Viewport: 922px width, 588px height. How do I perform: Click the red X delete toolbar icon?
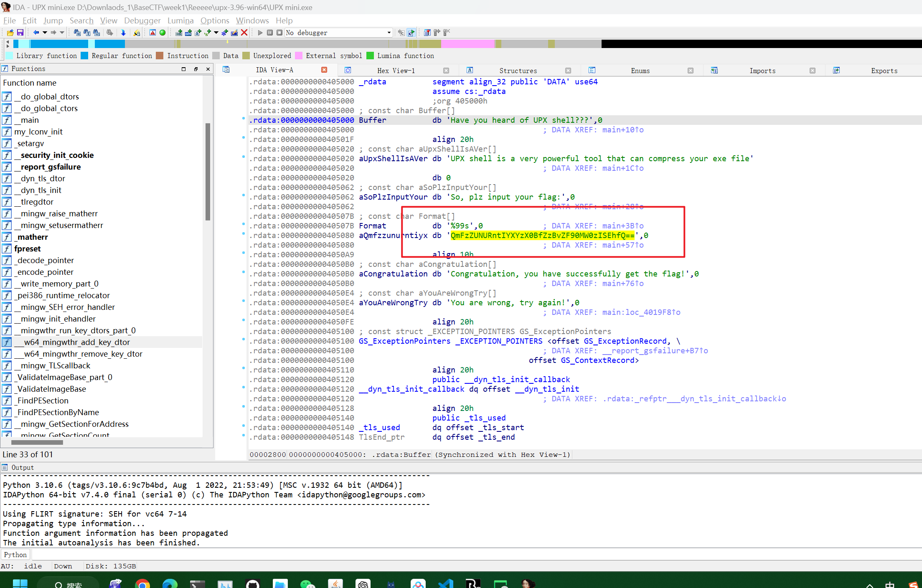[244, 33]
